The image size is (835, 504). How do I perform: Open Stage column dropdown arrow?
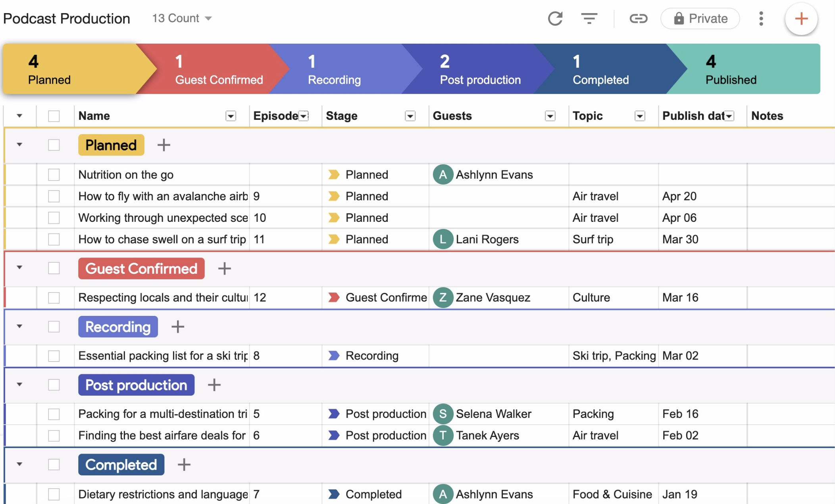tap(410, 116)
